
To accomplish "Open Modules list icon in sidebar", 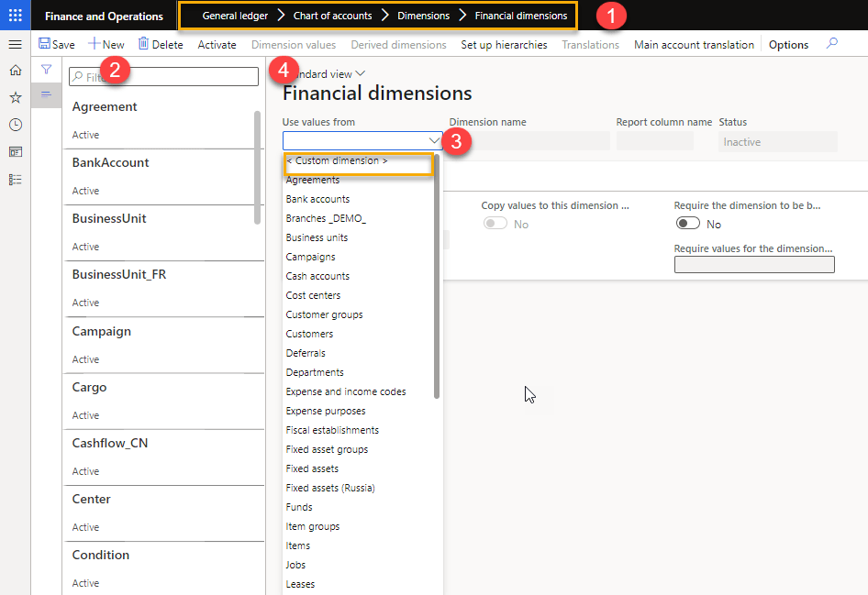I will [15, 180].
